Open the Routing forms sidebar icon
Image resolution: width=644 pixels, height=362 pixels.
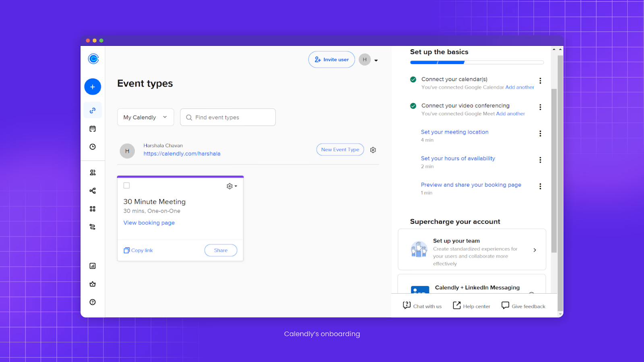click(93, 190)
